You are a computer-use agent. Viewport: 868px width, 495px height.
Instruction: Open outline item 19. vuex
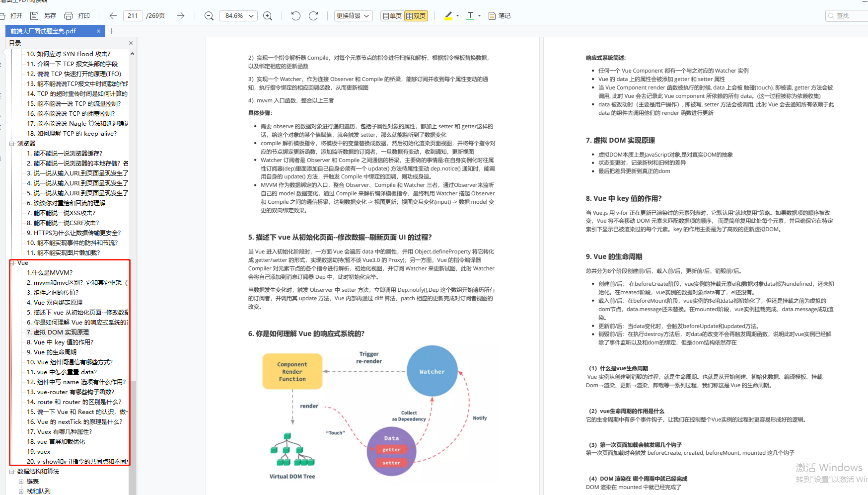[x=39, y=452]
